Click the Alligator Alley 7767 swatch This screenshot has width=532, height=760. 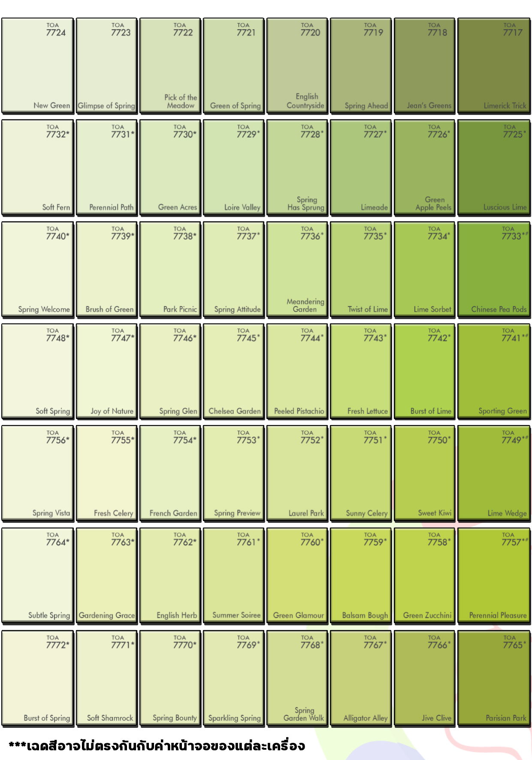click(x=361, y=679)
